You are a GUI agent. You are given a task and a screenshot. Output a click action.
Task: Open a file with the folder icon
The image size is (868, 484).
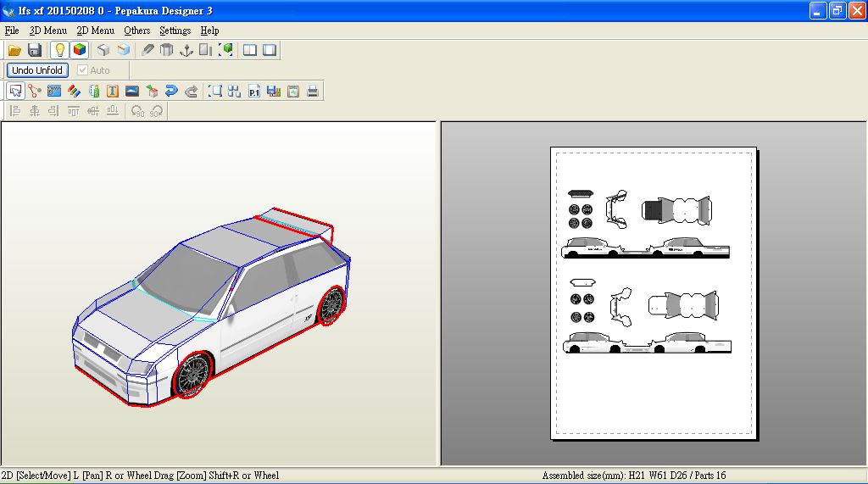tap(14, 50)
